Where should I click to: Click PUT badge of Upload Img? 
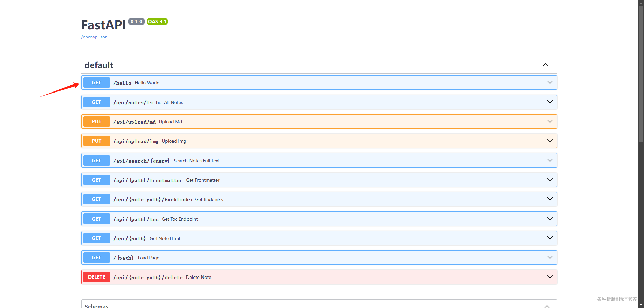(97, 141)
